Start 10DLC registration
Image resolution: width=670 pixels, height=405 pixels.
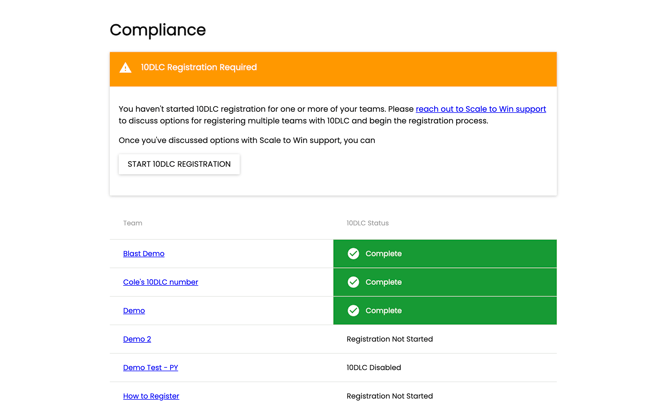click(x=179, y=164)
